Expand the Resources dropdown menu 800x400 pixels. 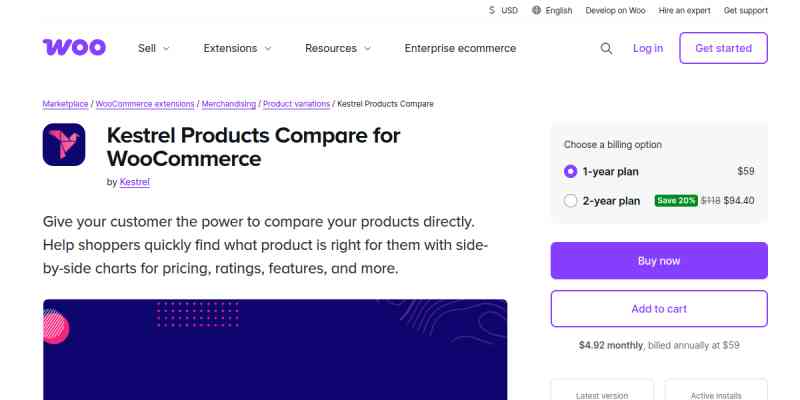338,48
